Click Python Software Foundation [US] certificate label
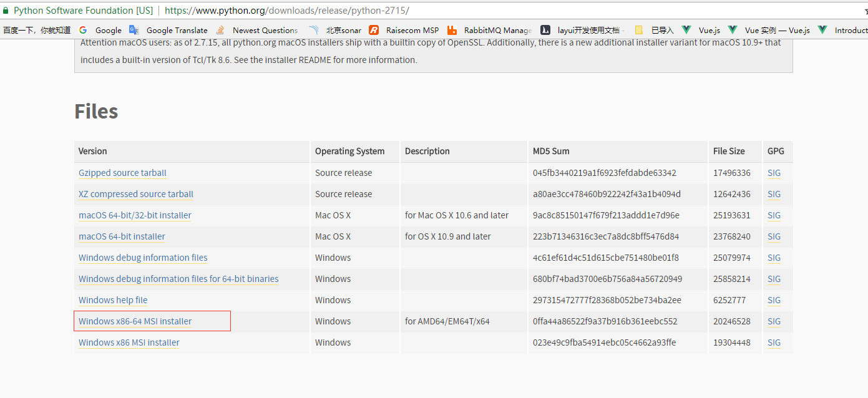 (83, 11)
